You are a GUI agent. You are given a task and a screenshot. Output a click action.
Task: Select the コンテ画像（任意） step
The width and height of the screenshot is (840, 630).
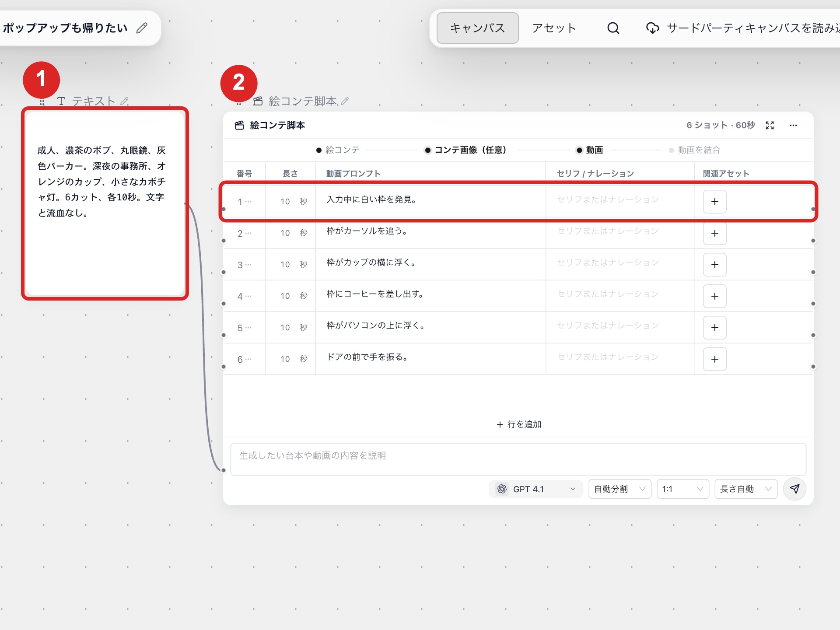click(x=466, y=150)
